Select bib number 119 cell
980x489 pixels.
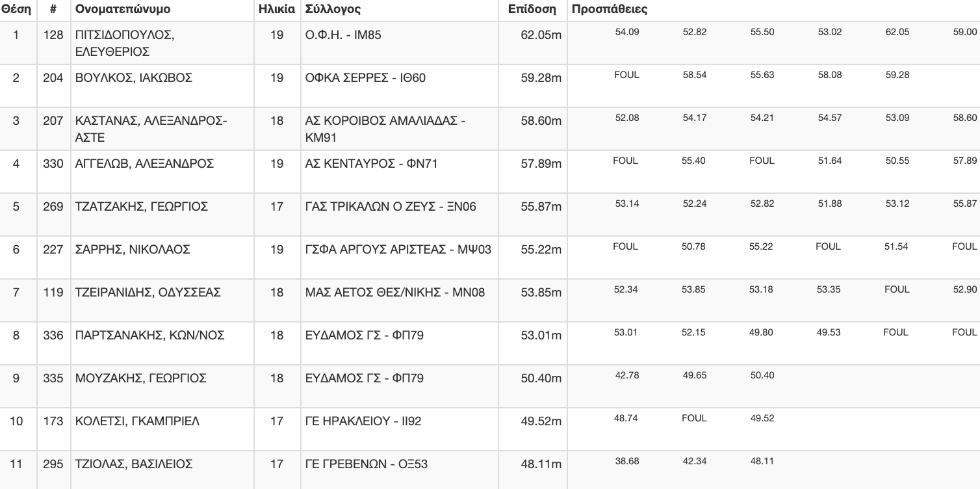point(53,293)
